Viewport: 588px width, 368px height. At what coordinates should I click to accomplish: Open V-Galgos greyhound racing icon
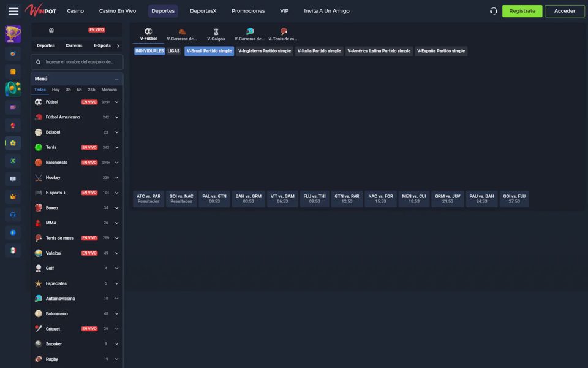tap(216, 31)
